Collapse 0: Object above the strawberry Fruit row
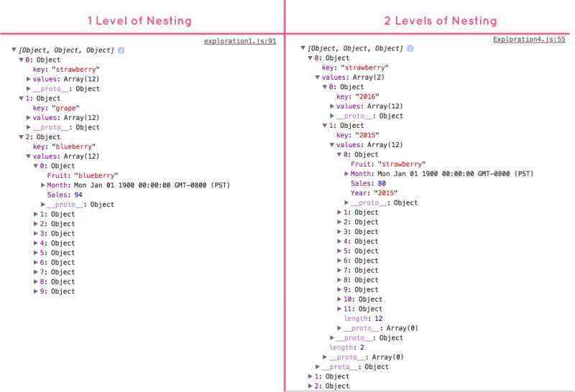Image resolution: width=575 pixels, height=392 pixels. pos(339,154)
